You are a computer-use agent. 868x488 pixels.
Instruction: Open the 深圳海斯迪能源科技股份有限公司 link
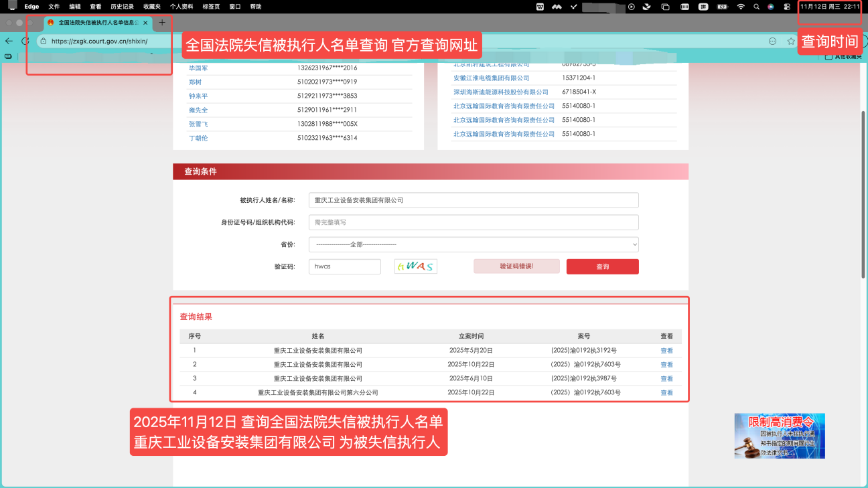501,92
